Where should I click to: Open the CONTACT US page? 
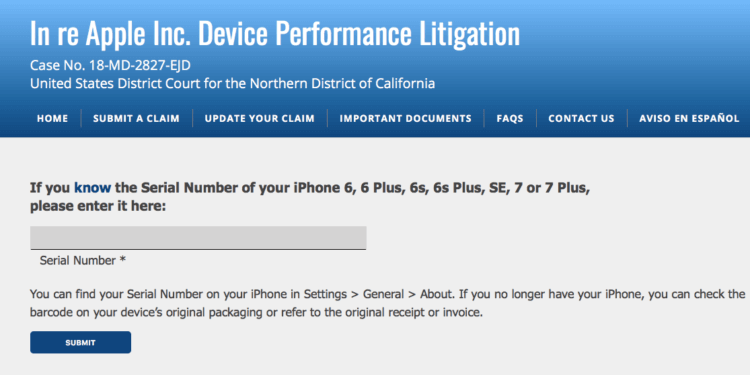[x=581, y=119]
